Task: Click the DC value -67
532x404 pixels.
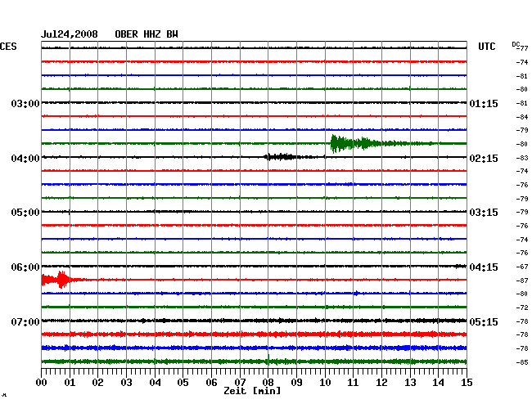Action: click(522, 267)
